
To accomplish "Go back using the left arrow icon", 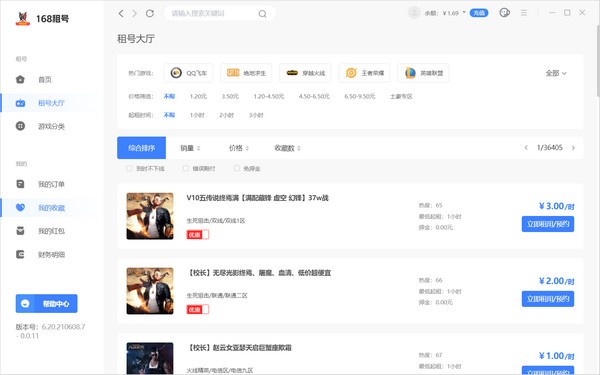I will click(x=121, y=13).
